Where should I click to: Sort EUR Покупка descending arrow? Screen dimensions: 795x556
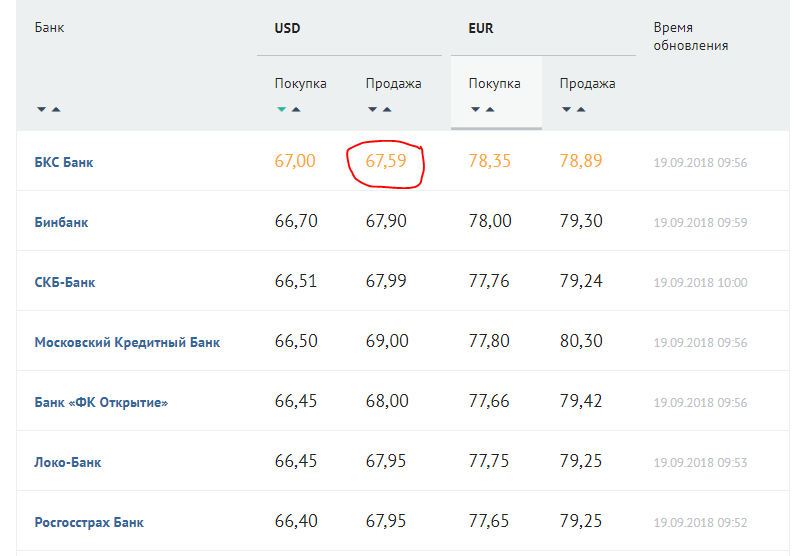476,109
